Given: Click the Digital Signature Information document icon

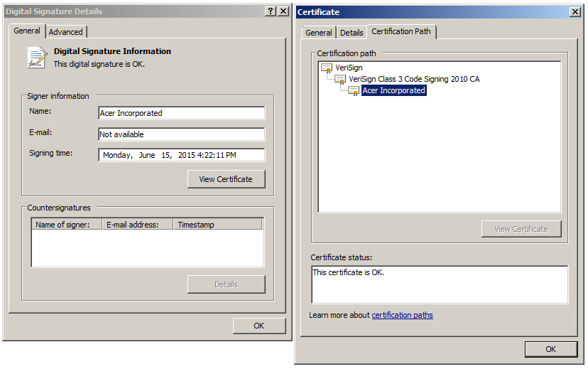Looking at the screenshot, I should tap(38, 58).
